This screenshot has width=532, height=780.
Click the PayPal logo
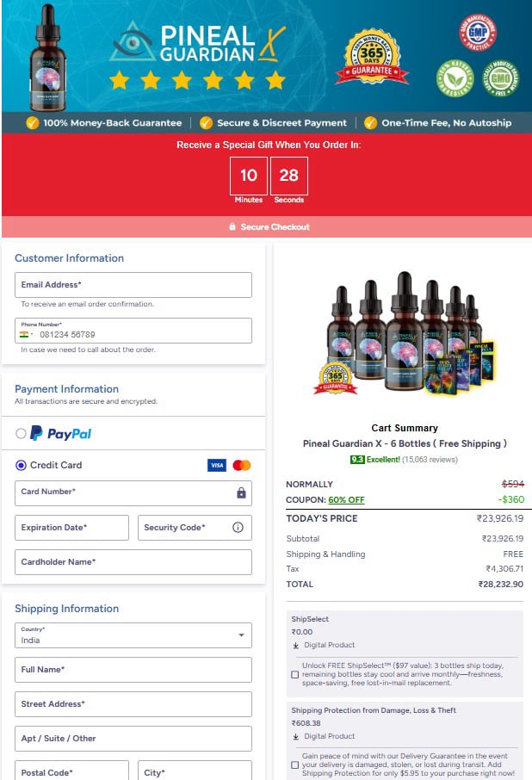[60, 433]
